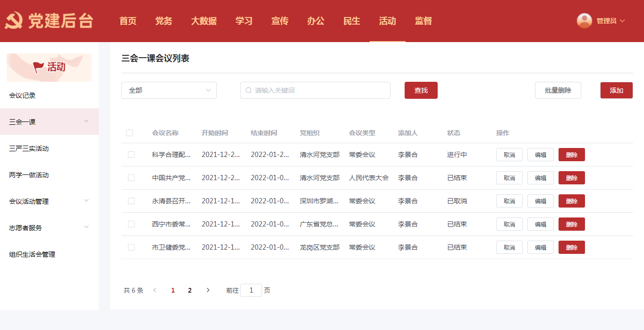Screen dimensions: 644x330
Task: Open 会议记录 in the sidebar
Action: coord(22,96)
